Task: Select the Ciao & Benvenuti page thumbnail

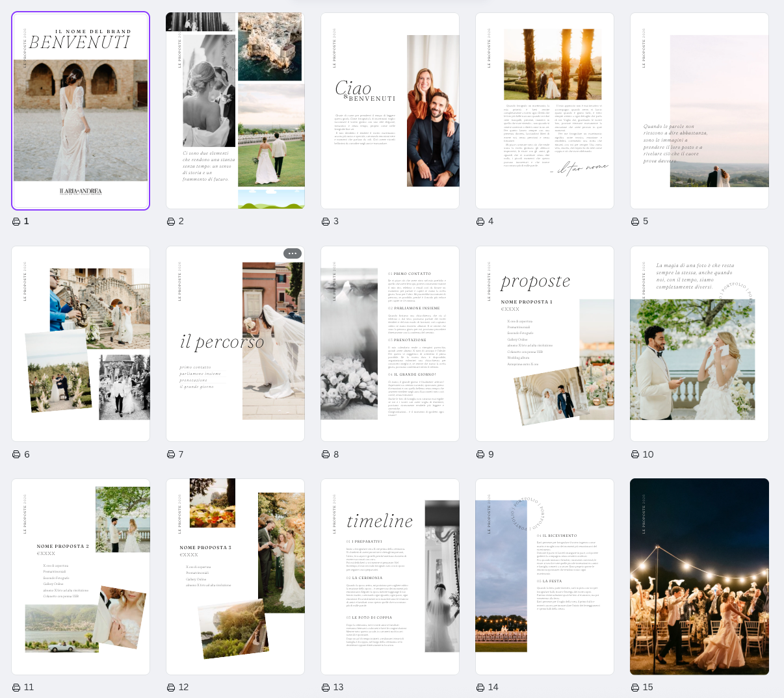Action: coord(390,111)
